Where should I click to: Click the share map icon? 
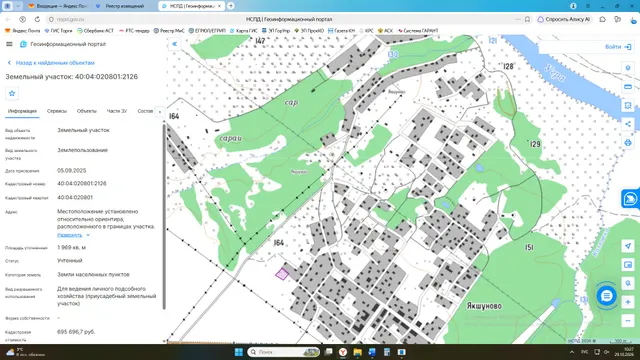point(628,124)
